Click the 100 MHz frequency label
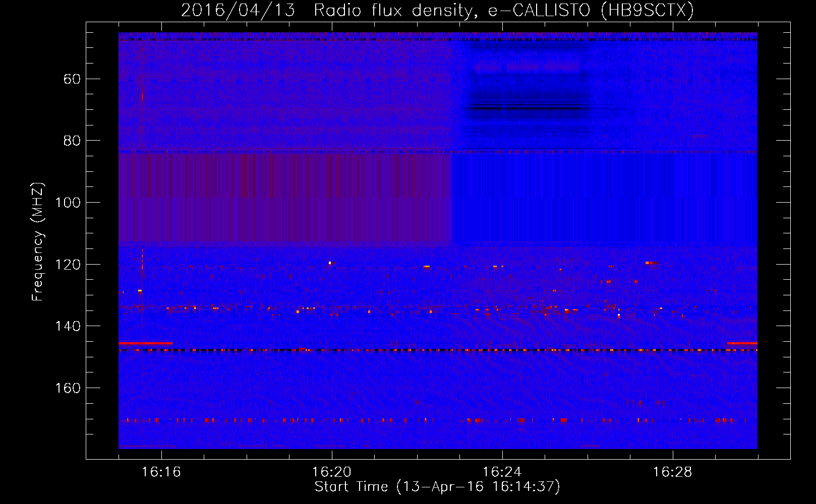The image size is (816, 504). 68,203
